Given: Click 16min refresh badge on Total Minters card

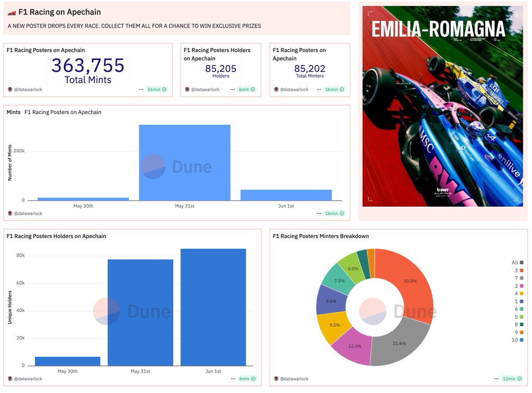Looking at the screenshot, I should [334, 90].
